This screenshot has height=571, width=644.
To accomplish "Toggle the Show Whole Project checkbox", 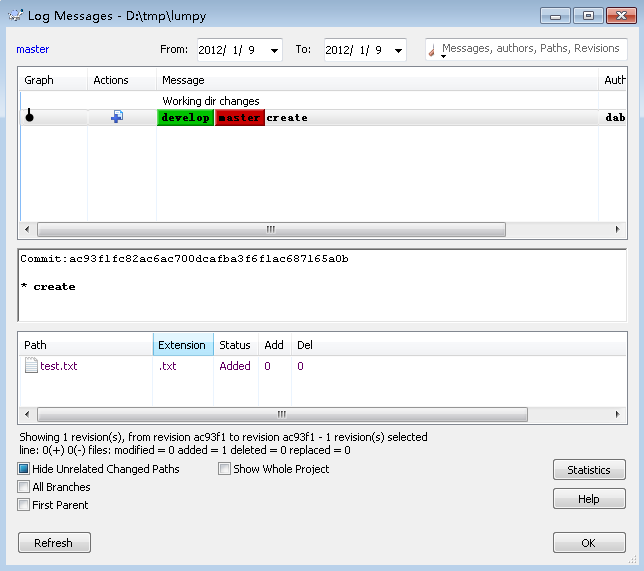I will (x=224, y=469).
